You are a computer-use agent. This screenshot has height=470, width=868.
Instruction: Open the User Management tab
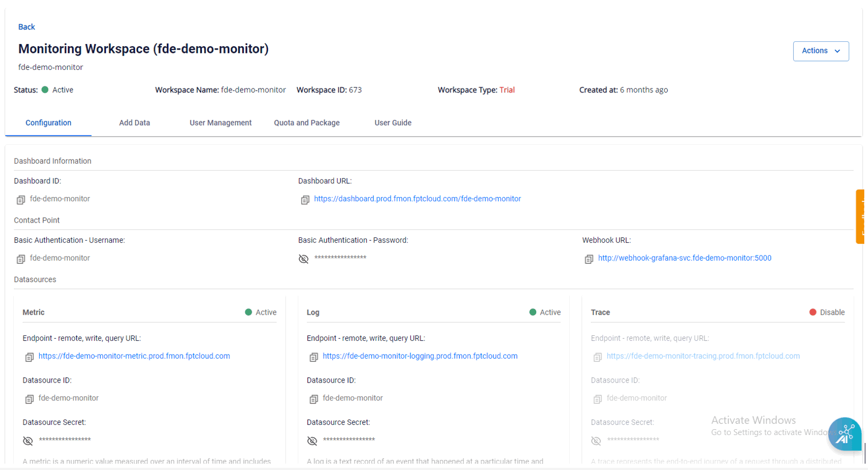coord(220,123)
